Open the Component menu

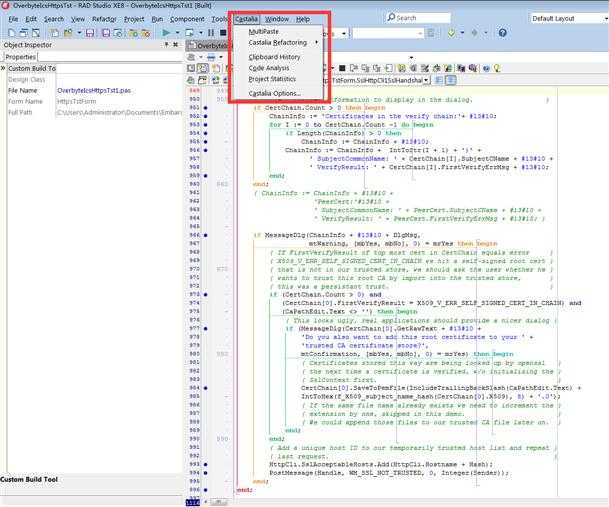tap(187, 19)
